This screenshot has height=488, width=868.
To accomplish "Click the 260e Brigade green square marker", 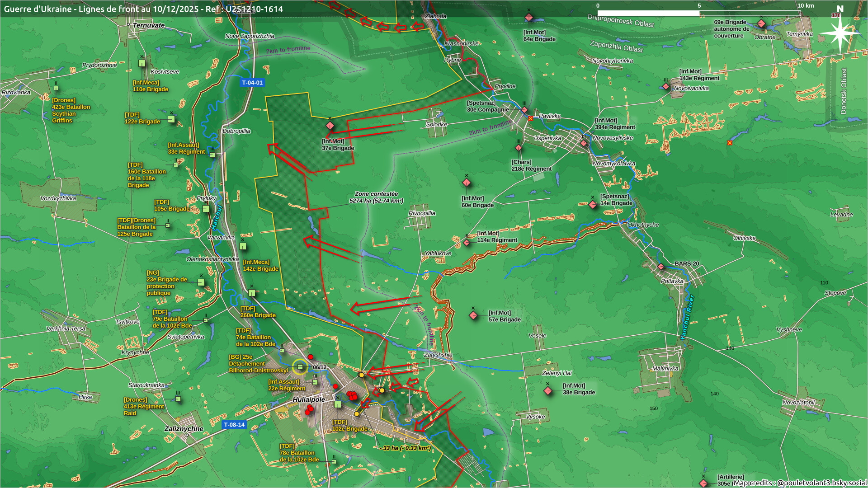I will click(x=252, y=293).
